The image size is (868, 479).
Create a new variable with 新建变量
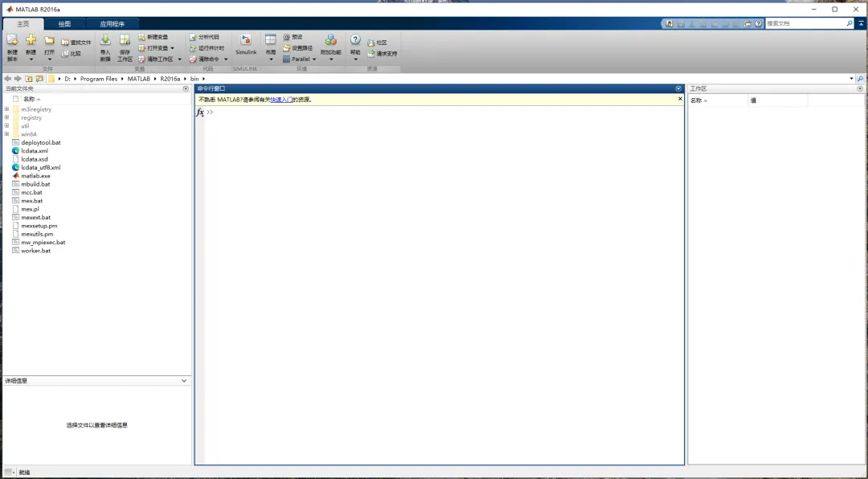(153, 37)
